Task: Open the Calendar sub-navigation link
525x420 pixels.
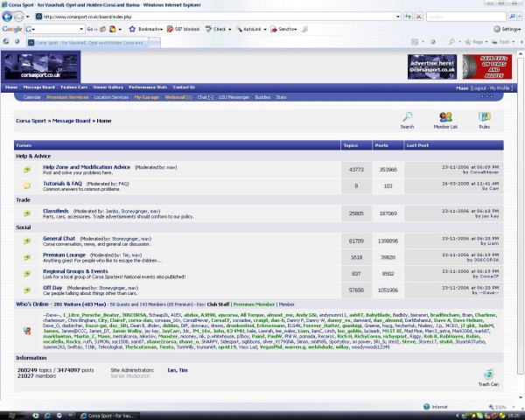Action: click(x=32, y=97)
